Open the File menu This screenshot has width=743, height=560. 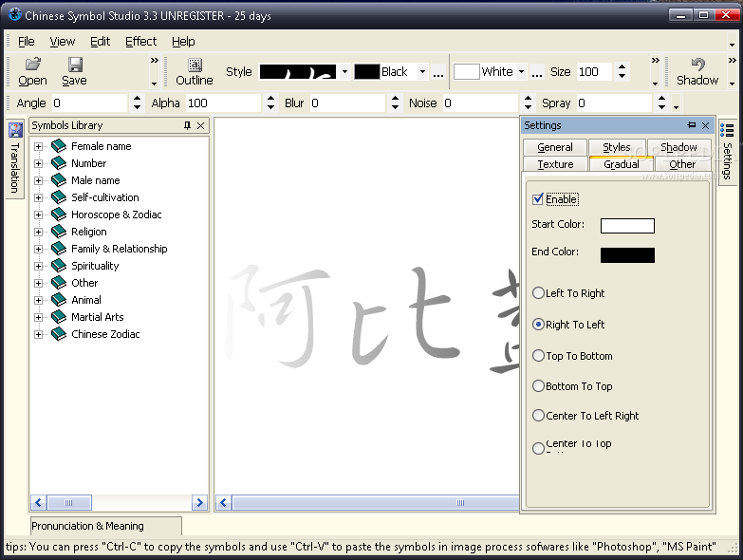(x=26, y=42)
